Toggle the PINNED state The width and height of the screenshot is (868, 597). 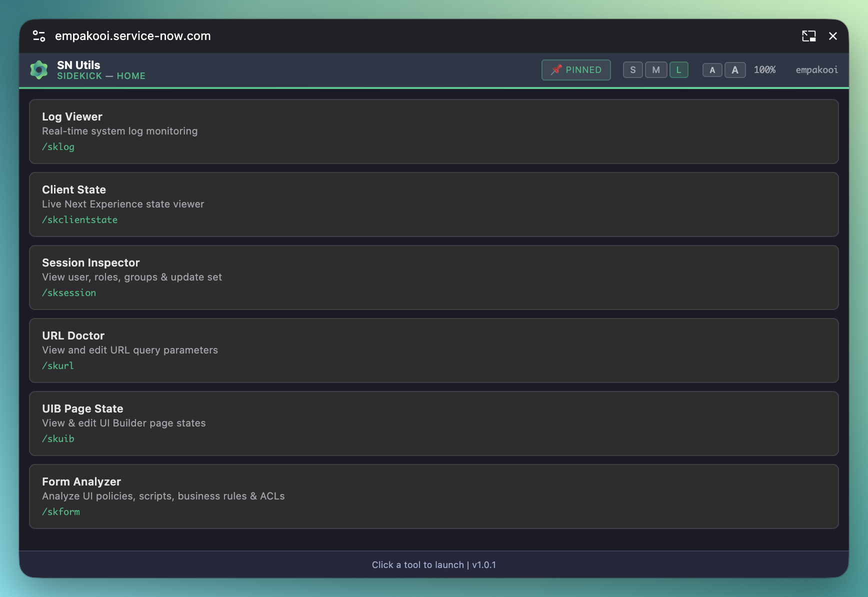575,69
